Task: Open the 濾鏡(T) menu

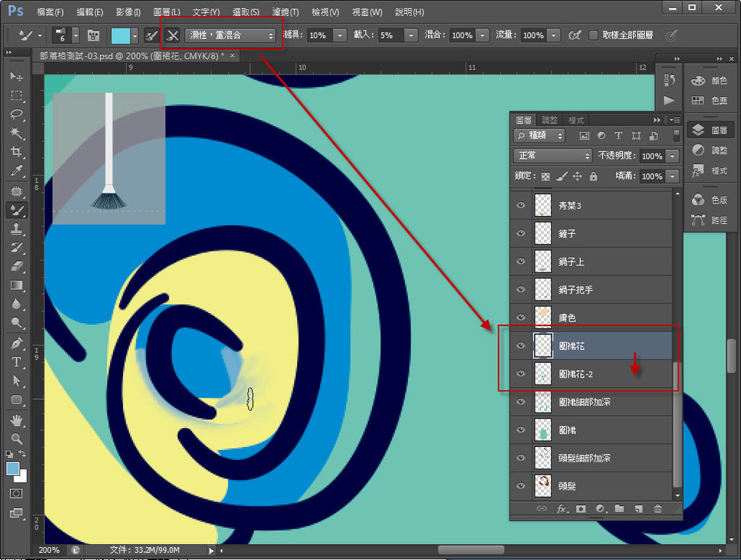Action: click(287, 12)
